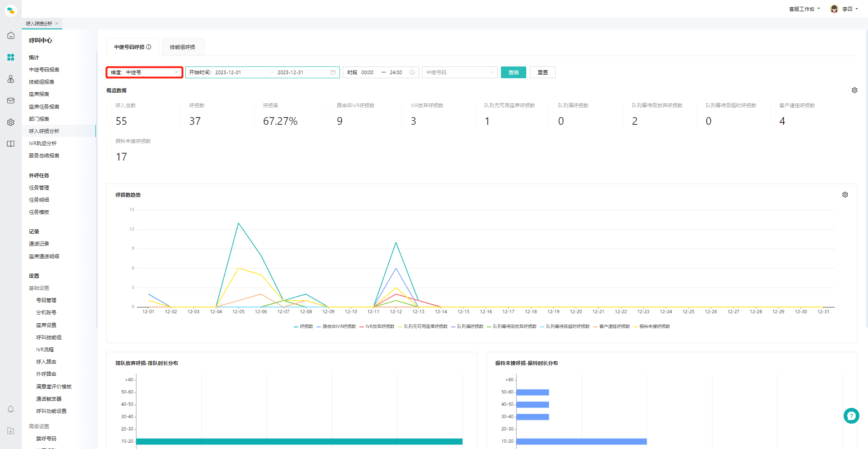Open the 中继号码 select dropdown
The width and height of the screenshot is (868, 449).
click(459, 72)
